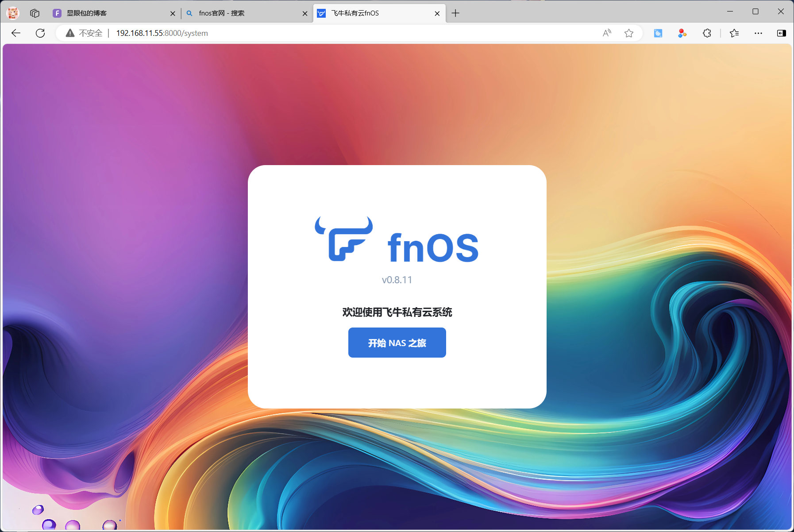794x532 pixels.
Task: Click the 不安全 security warning indicator
Action: [x=84, y=33]
